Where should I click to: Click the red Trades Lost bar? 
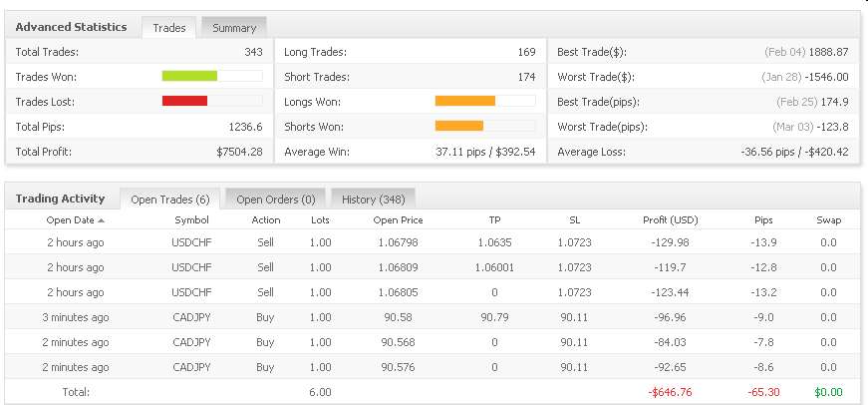click(184, 101)
